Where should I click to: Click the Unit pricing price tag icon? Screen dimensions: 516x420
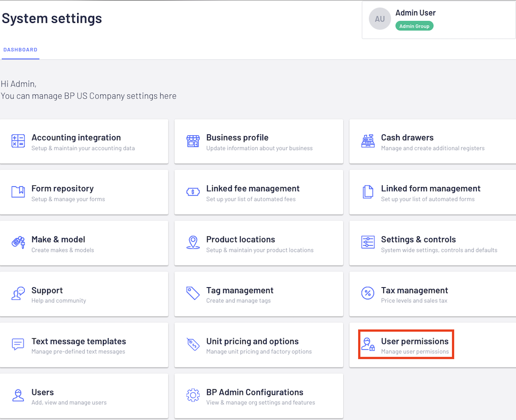tap(193, 344)
